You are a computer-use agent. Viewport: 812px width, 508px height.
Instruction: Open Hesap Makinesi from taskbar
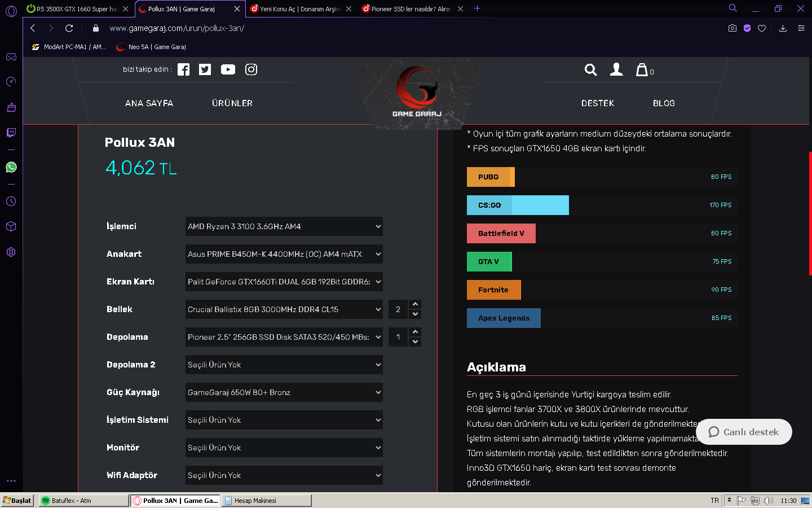coord(266,501)
